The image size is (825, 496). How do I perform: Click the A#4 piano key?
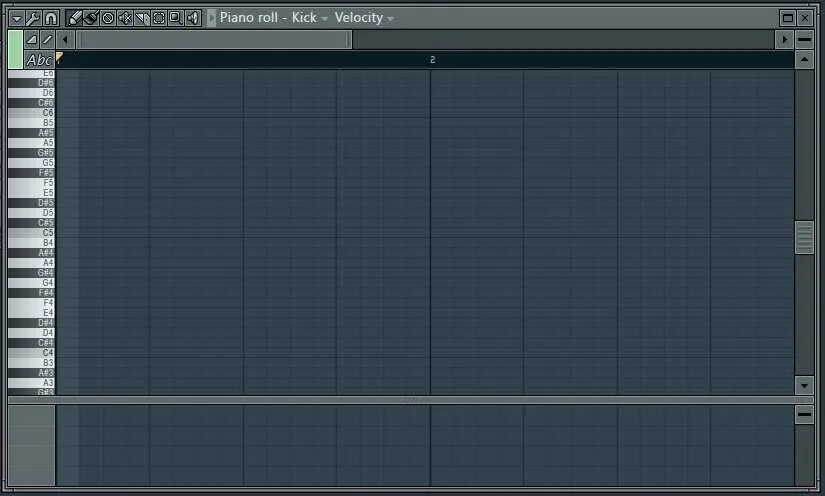click(x=32, y=252)
